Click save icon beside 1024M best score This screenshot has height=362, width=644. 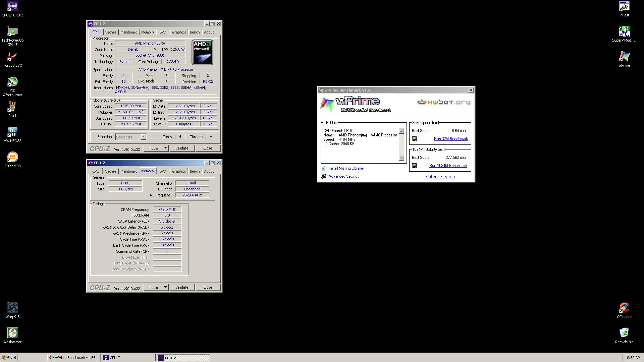(x=414, y=166)
